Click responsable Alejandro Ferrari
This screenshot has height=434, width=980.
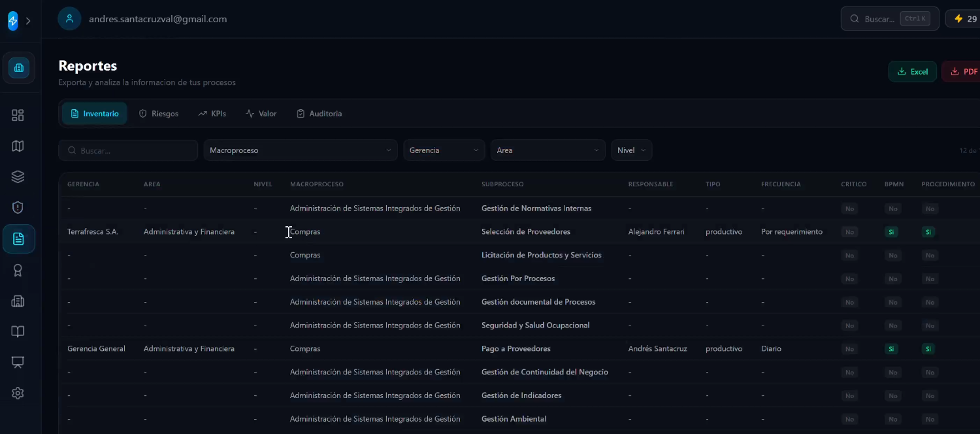point(657,232)
